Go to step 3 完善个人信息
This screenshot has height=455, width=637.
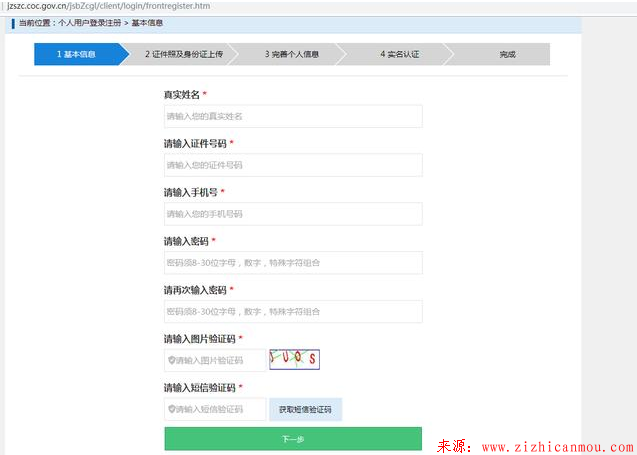tap(287, 54)
